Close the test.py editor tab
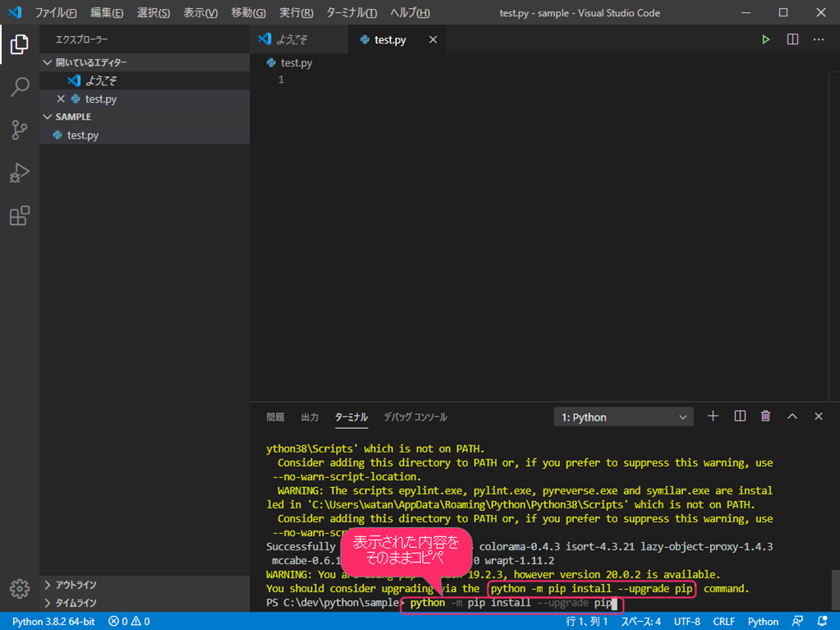 coord(433,39)
